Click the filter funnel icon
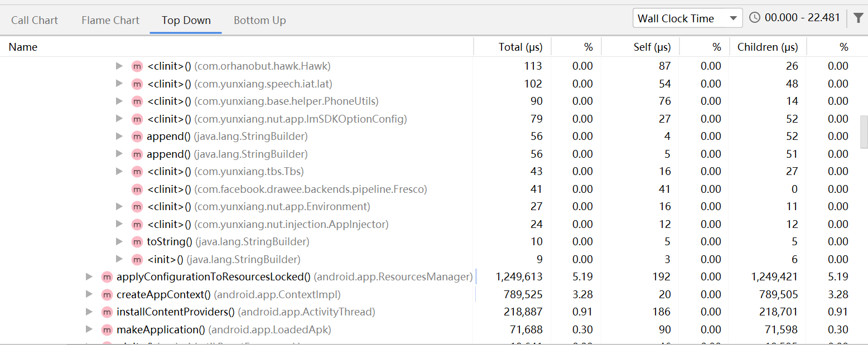This screenshot has width=868, height=345. pyautogui.click(x=858, y=18)
